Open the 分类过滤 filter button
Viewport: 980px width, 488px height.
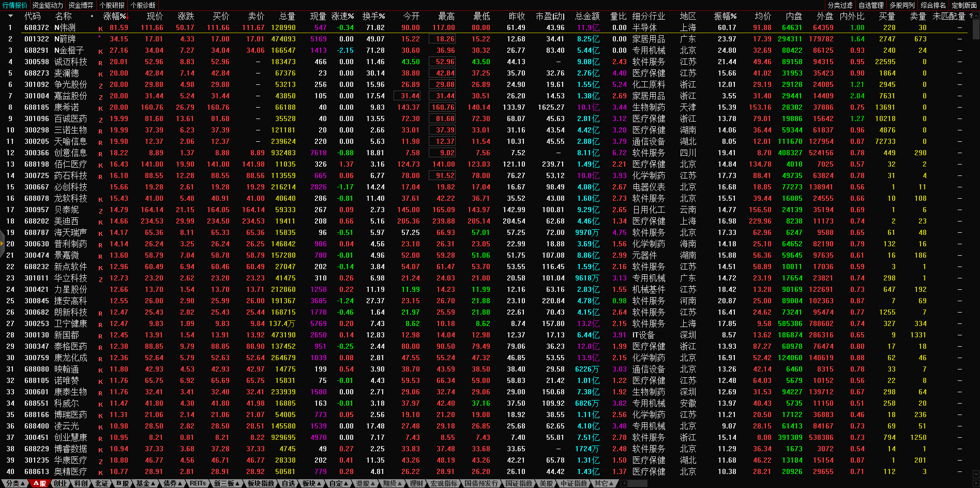[x=840, y=5]
